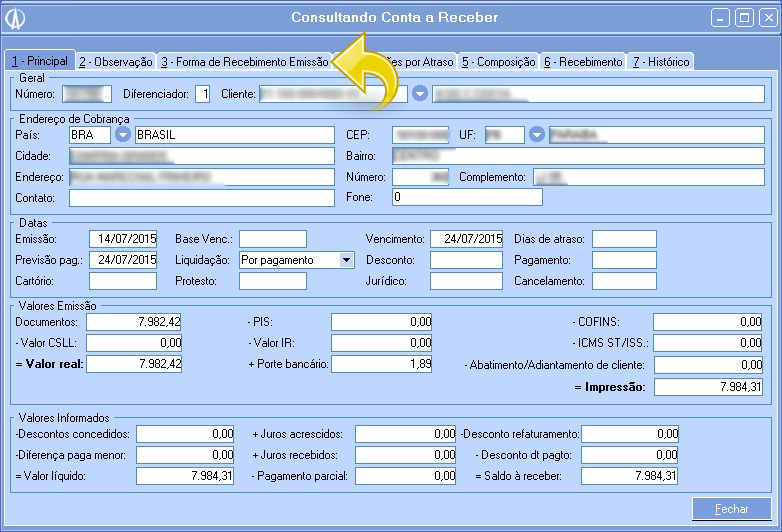This screenshot has width=782, height=532.
Task: Select the Porte bancário value field
Action: pos(382,364)
